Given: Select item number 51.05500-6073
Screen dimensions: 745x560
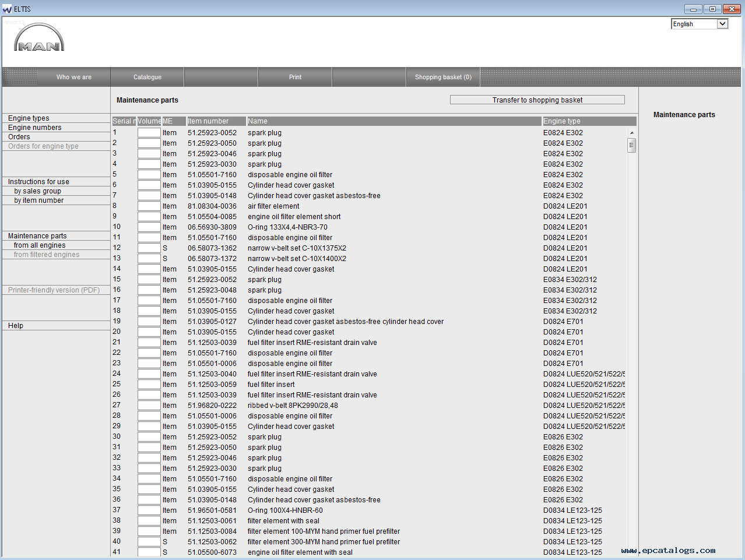Looking at the screenshot, I should pos(212,552).
